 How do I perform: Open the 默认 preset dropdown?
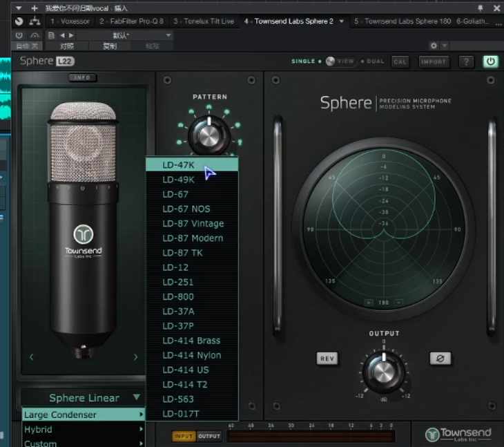tap(125, 35)
